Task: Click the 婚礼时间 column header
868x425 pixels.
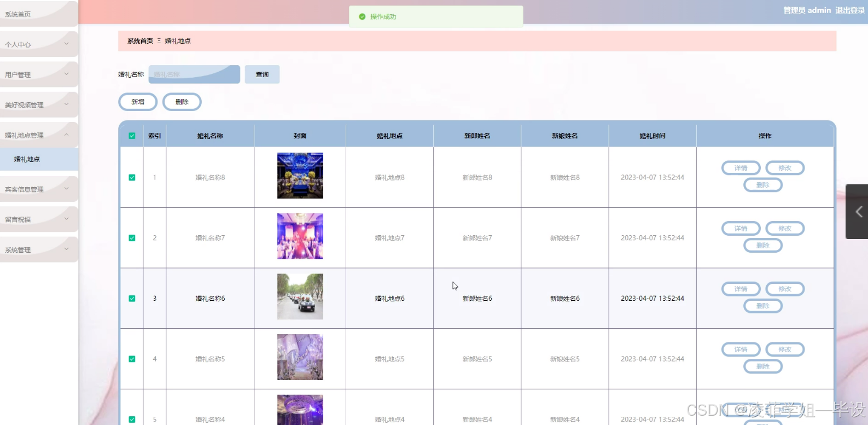Action: point(653,136)
